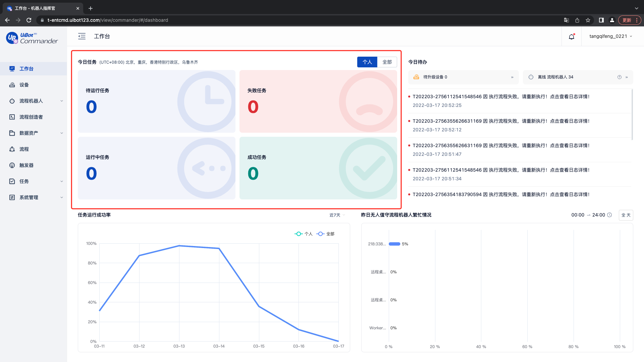This screenshot has height=362, width=644.
Task: Open the 失败任务 card
Action: pyautogui.click(x=318, y=101)
